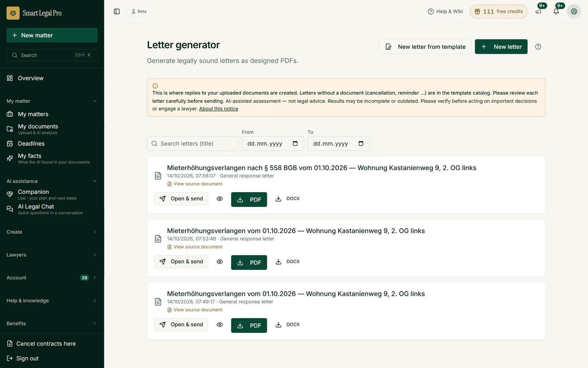The width and height of the screenshot is (588, 368).
Task: Click the 111 free credits badge
Action: pos(498,11)
